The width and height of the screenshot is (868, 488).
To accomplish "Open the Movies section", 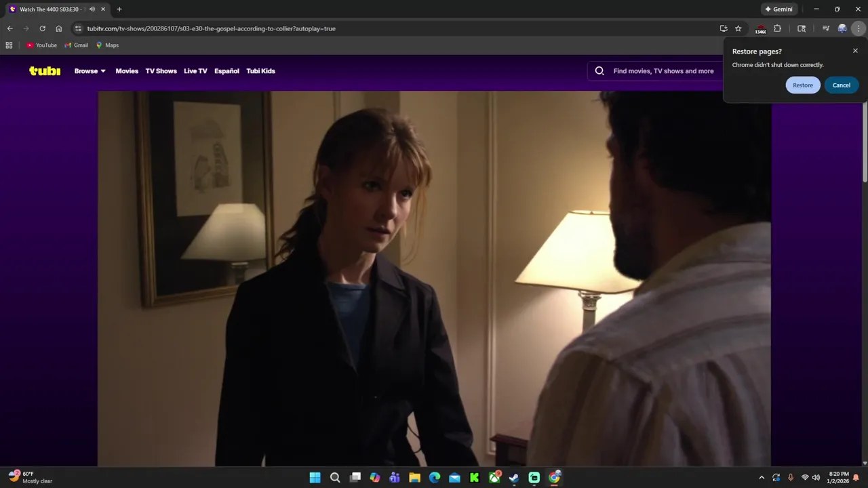I will coord(127,71).
